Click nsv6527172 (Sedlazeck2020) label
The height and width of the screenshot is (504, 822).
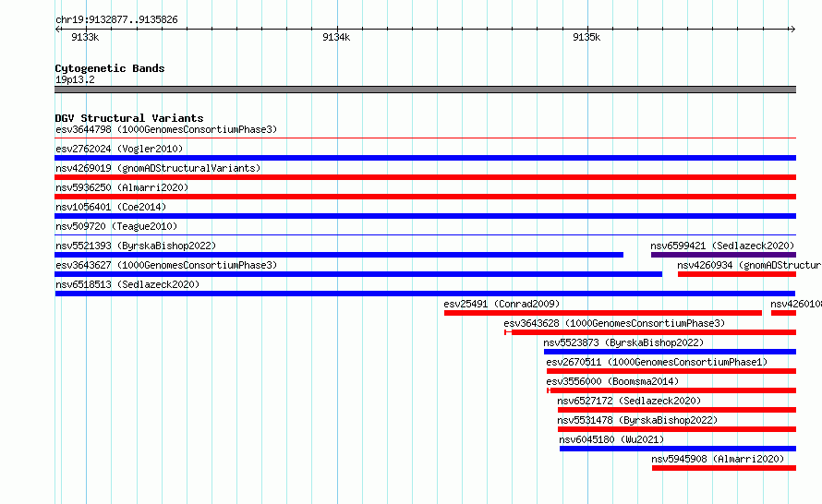point(629,401)
